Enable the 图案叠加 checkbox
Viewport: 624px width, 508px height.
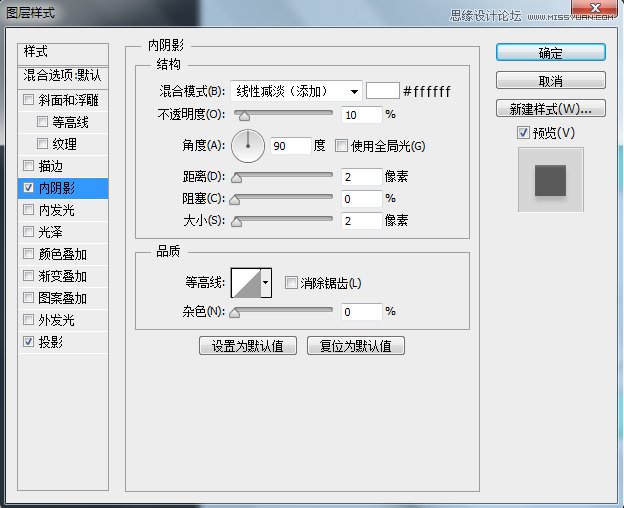tap(28, 297)
